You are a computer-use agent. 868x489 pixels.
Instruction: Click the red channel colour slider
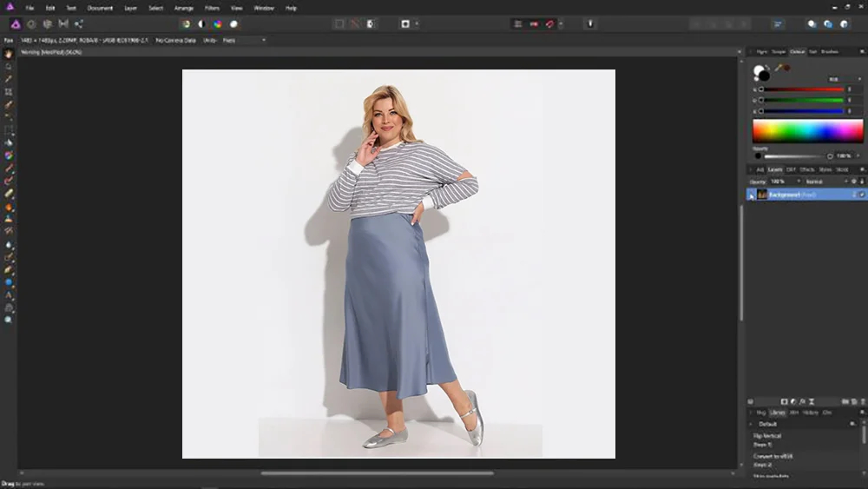pos(802,89)
